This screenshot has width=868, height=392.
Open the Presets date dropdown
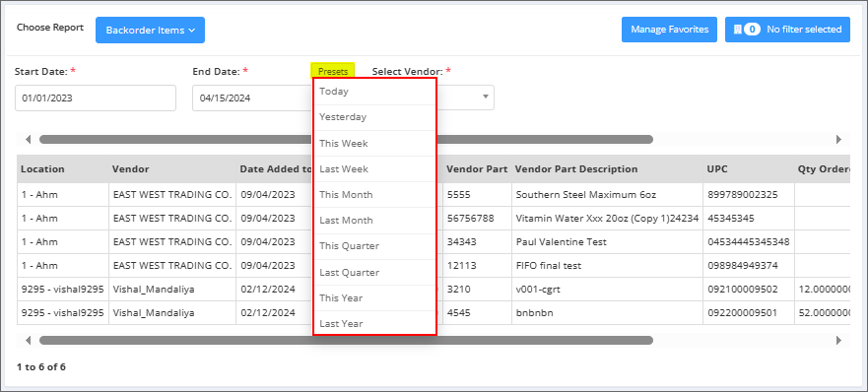click(x=333, y=72)
